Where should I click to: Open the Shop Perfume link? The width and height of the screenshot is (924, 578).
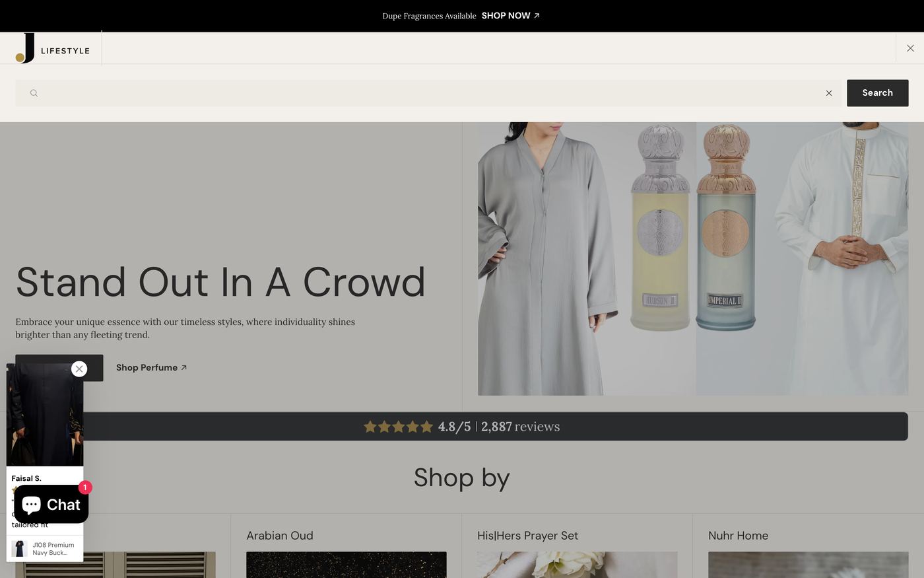tap(151, 368)
